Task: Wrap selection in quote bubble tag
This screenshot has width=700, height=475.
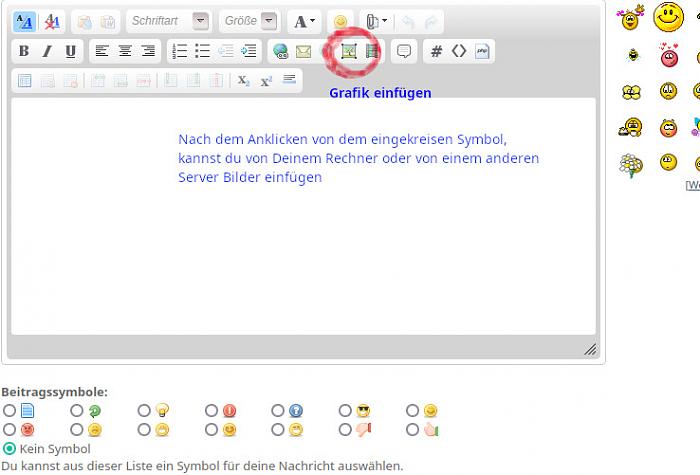Action: pyautogui.click(x=404, y=52)
